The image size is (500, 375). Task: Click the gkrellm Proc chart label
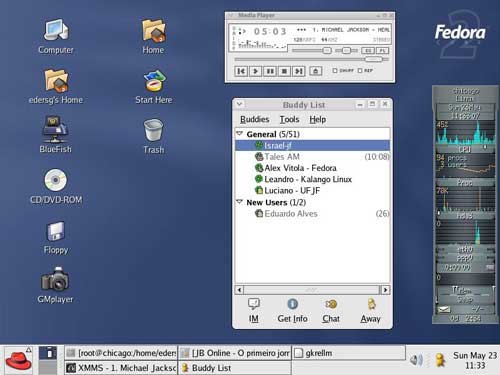coord(465,182)
